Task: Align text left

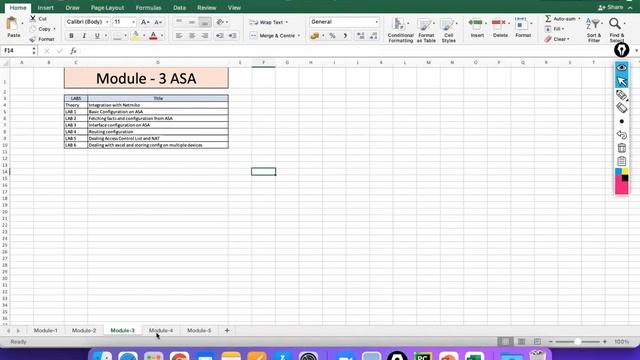Action: pos(179,36)
